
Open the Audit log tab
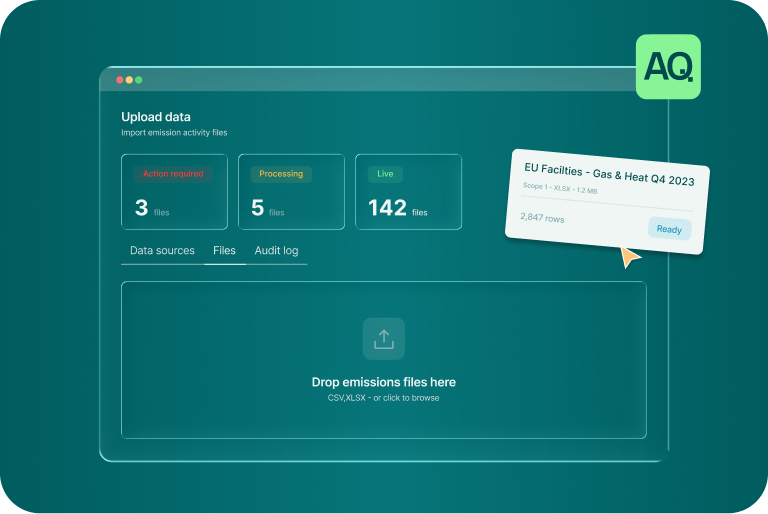(276, 250)
